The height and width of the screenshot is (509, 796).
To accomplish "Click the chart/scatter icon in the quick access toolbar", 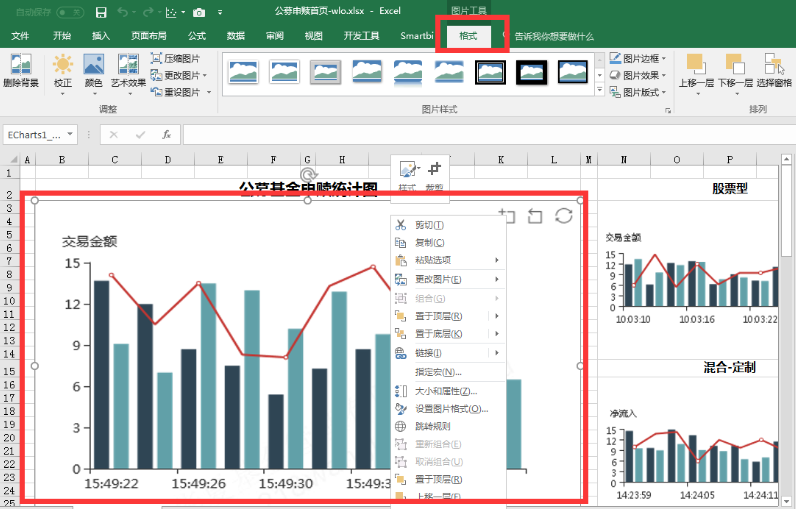I will click(x=171, y=12).
